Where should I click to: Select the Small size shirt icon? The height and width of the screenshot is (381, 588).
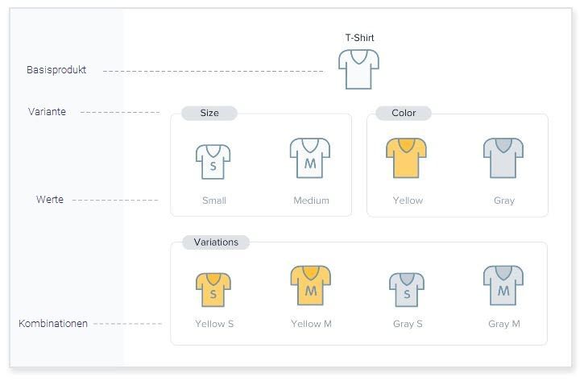[x=213, y=162]
